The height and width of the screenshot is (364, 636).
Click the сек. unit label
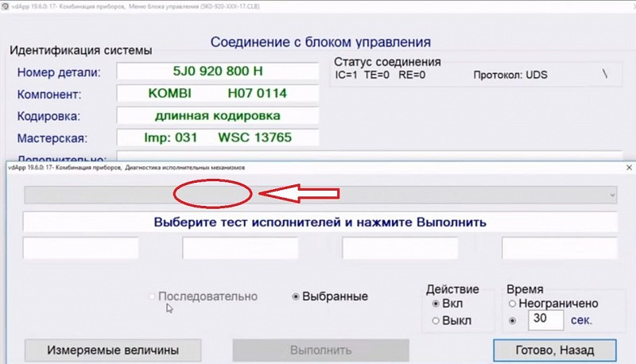point(582,320)
